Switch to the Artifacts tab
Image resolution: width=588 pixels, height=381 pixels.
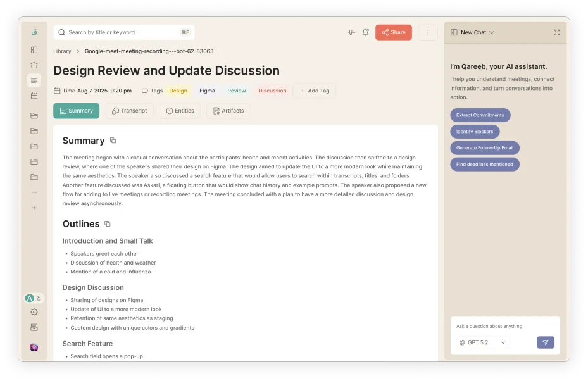tap(228, 111)
